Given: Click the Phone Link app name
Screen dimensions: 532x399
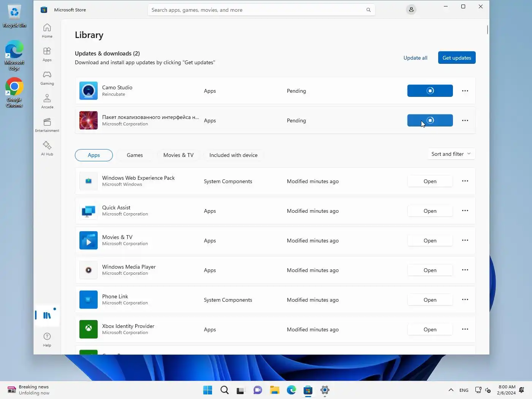Looking at the screenshot, I should (115, 296).
